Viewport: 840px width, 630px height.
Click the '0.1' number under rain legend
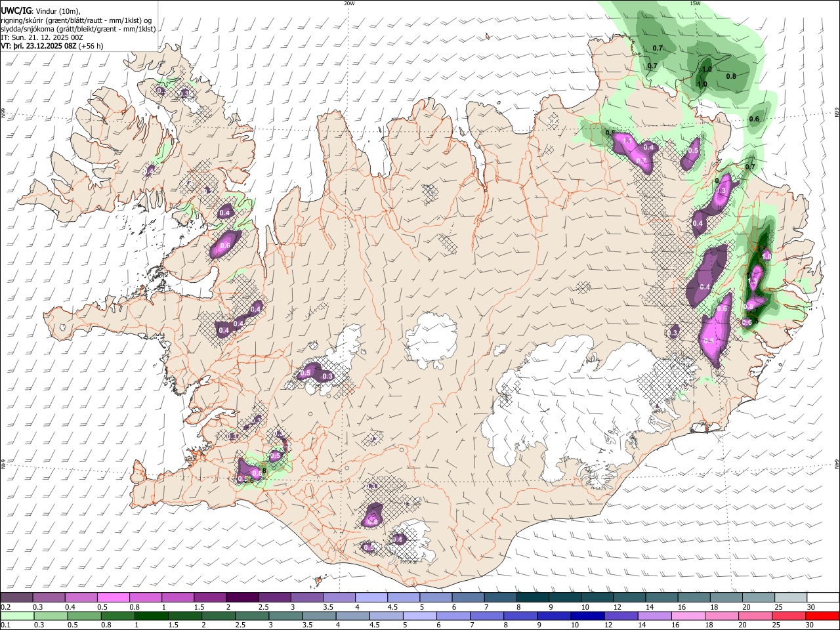click(x=5, y=625)
